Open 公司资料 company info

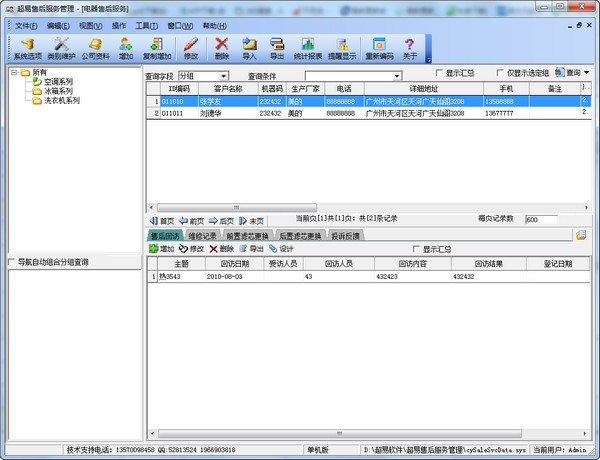96,48
